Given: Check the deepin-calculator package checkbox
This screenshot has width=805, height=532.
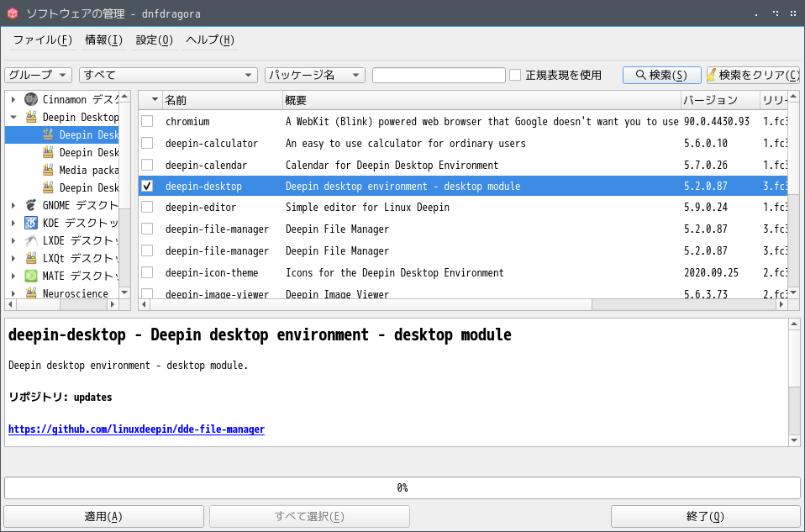Looking at the screenshot, I should pos(147,143).
